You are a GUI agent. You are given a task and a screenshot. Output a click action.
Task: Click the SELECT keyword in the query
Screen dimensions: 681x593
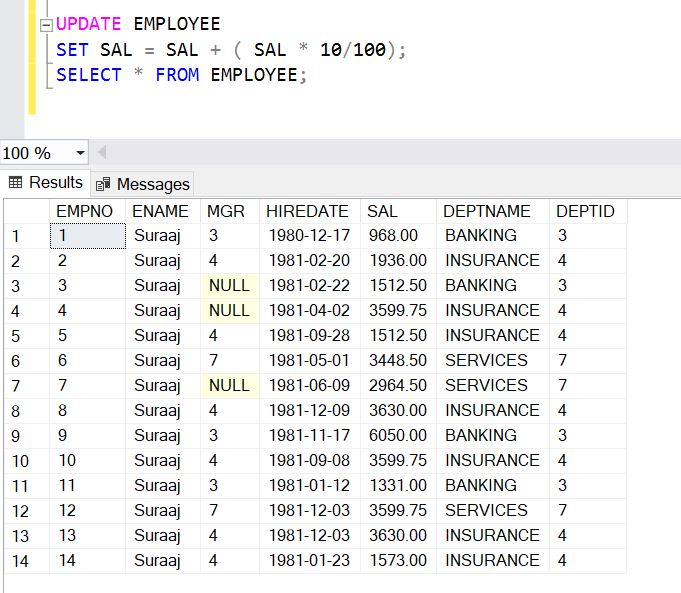pyautogui.click(x=89, y=75)
